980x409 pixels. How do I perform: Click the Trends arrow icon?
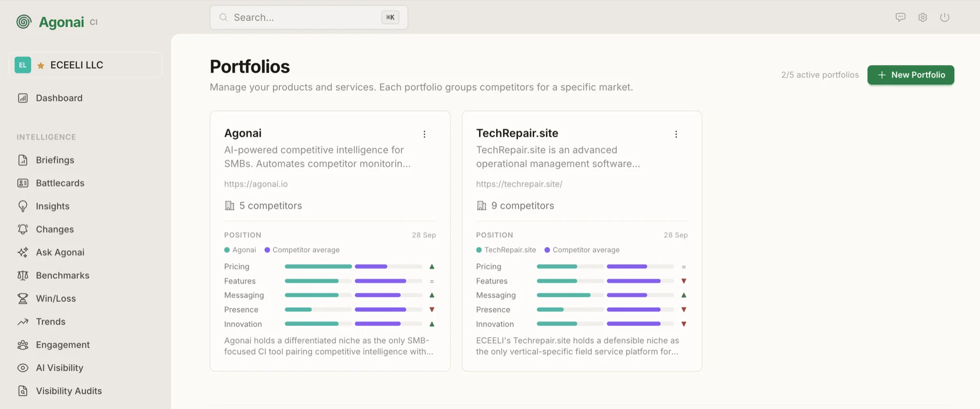23,322
